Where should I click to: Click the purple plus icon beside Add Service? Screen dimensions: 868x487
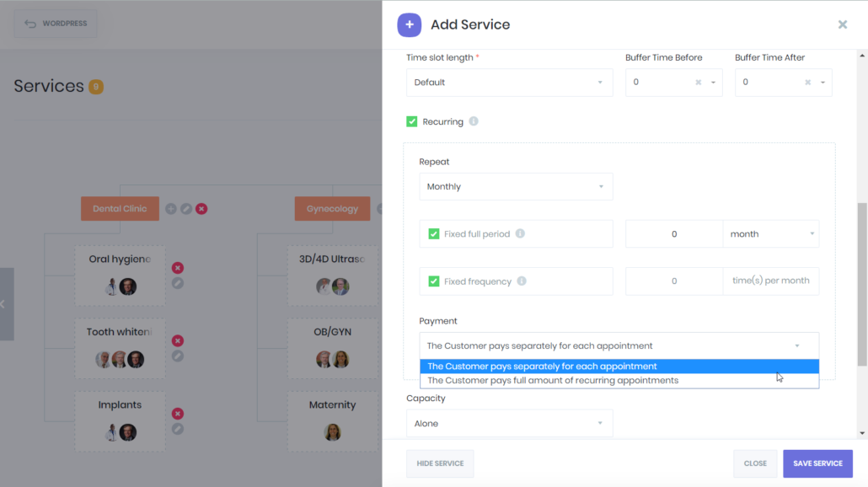[x=409, y=25]
